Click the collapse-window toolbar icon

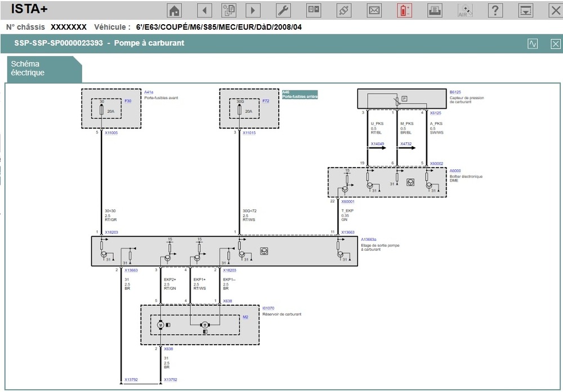pyautogui.click(x=526, y=10)
